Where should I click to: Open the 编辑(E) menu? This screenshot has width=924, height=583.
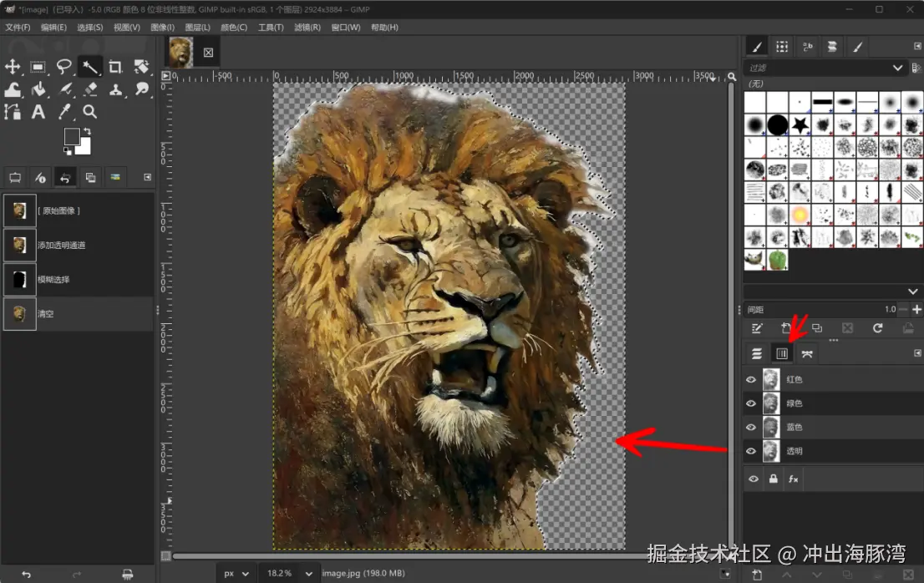tap(53, 27)
